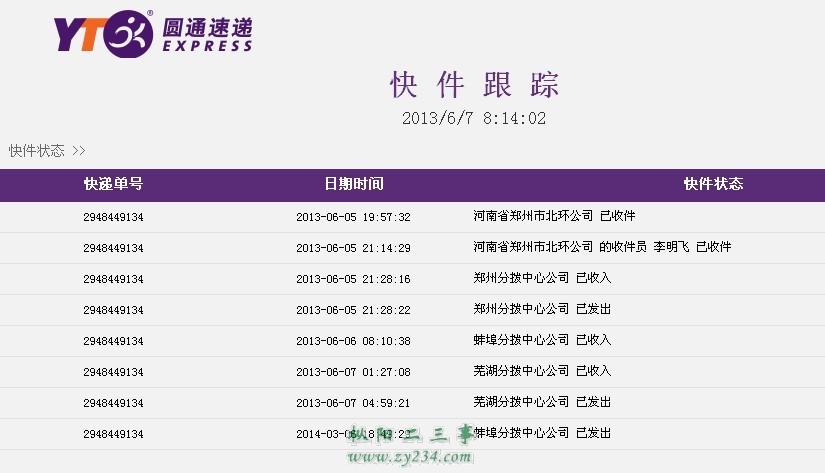This screenshot has height=473, width=825.
Task: Select tracking number in the 21:28:22 row
Action: pos(113,310)
